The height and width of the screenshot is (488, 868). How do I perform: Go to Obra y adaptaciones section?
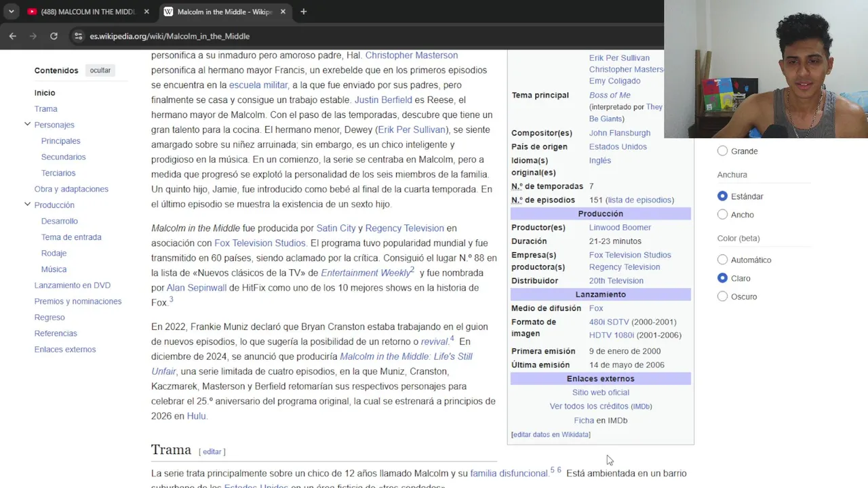71,189
